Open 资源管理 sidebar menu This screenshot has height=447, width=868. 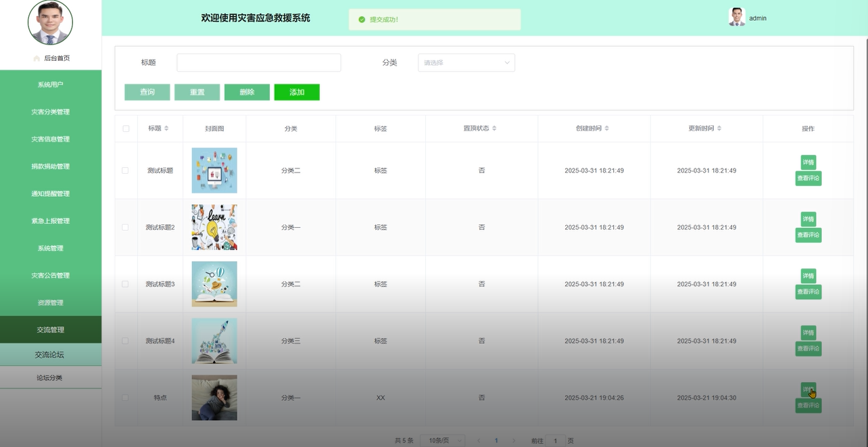point(51,303)
